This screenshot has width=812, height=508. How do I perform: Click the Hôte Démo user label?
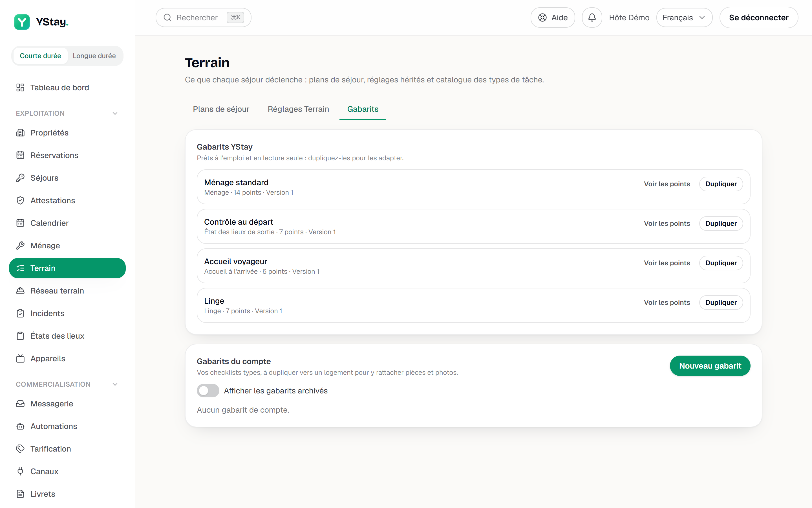pyautogui.click(x=629, y=17)
